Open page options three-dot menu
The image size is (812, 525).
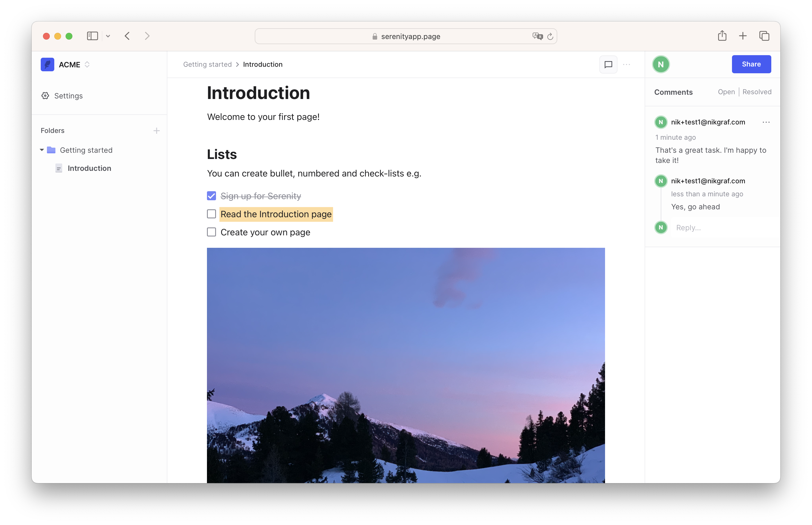626,64
